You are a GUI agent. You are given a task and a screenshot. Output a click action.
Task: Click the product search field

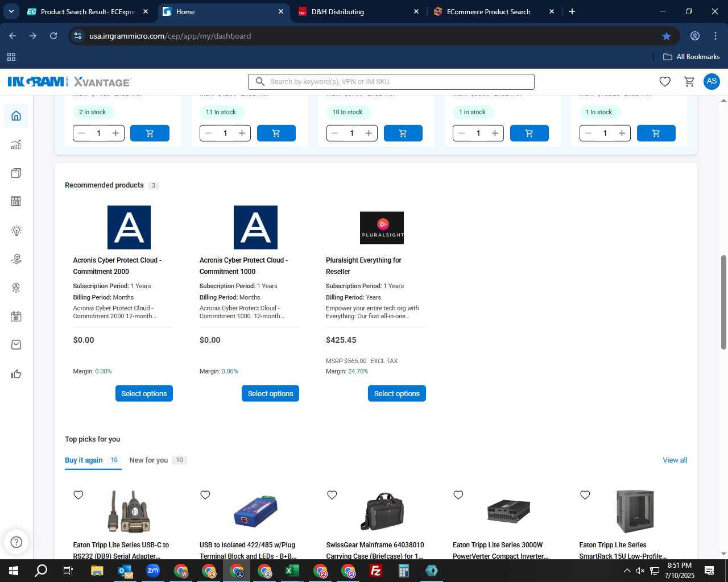pos(391,82)
